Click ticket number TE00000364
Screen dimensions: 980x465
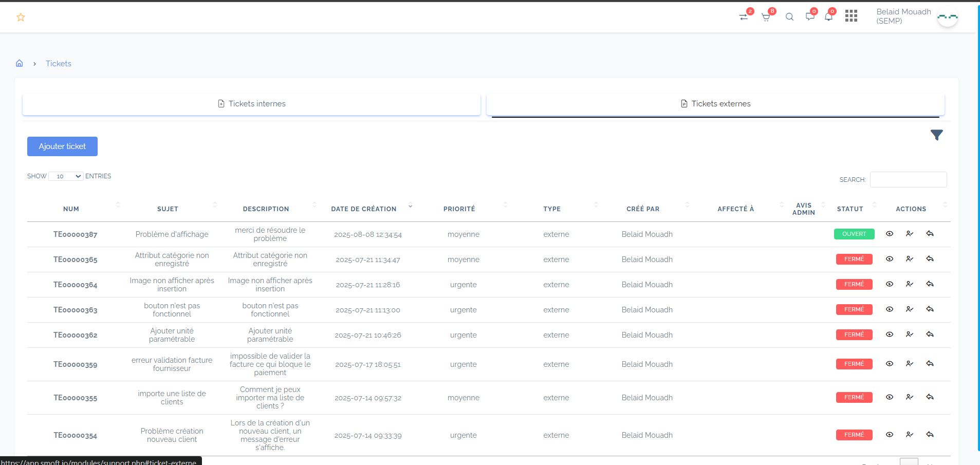pyautogui.click(x=75, y=285)
